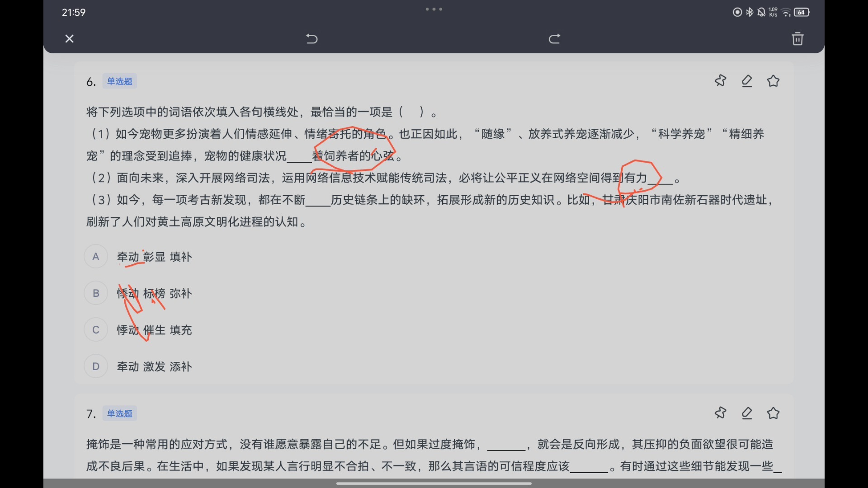
Task: Clear annotations with the trash icon
Action: (797, 39)
